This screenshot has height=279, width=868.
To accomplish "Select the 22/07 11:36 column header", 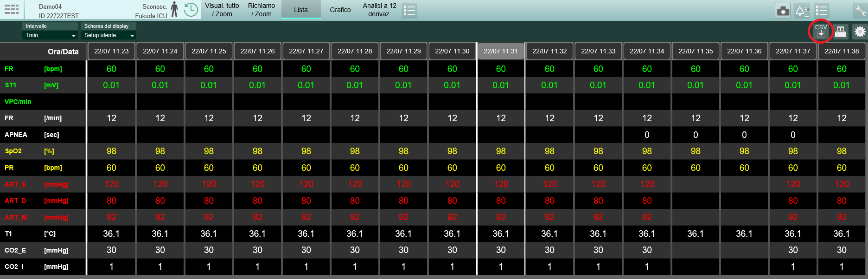I will [x=744, y=51].
